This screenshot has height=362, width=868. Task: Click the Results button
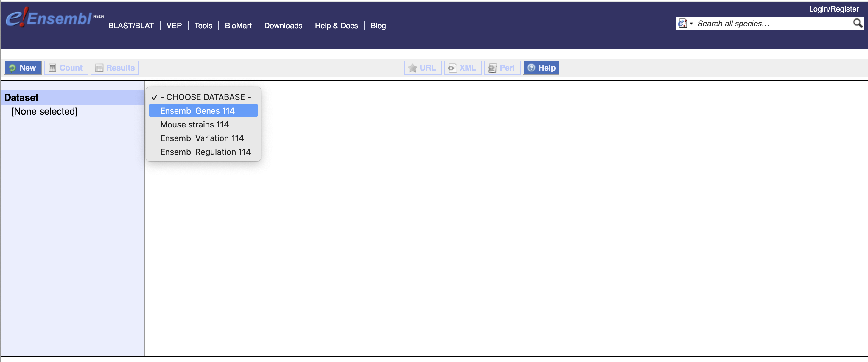[115, 68]
